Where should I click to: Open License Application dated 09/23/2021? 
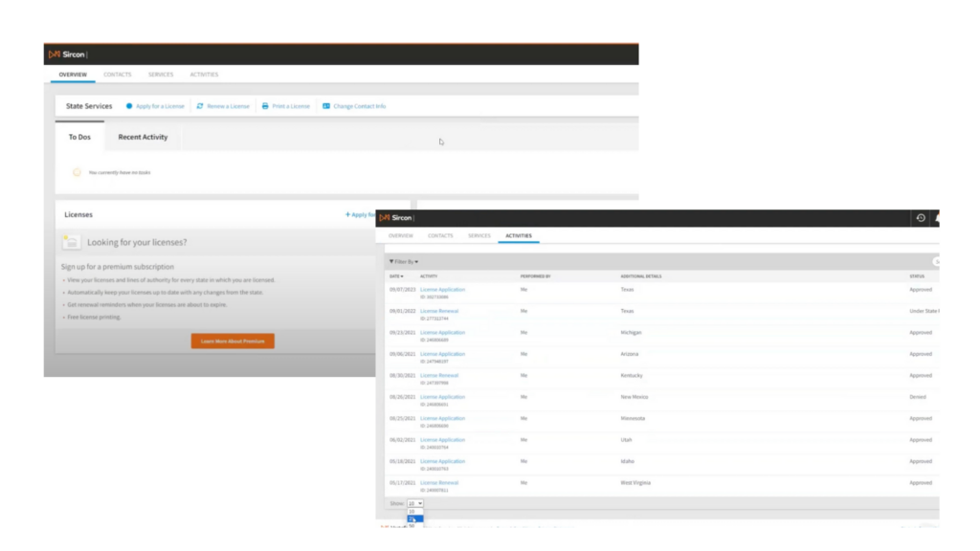coord(442,332)
